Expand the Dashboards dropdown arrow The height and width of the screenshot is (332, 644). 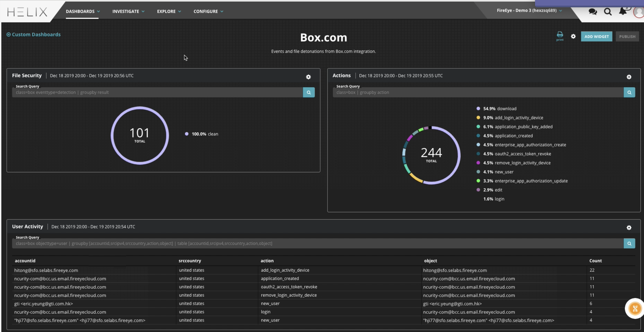(98, 12)
